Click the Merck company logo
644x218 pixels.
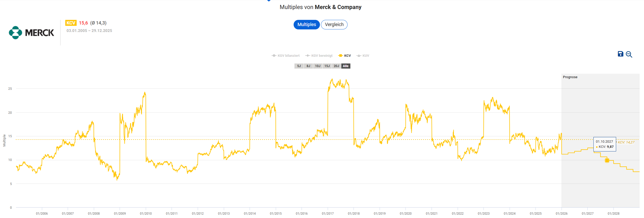point(31,33)
